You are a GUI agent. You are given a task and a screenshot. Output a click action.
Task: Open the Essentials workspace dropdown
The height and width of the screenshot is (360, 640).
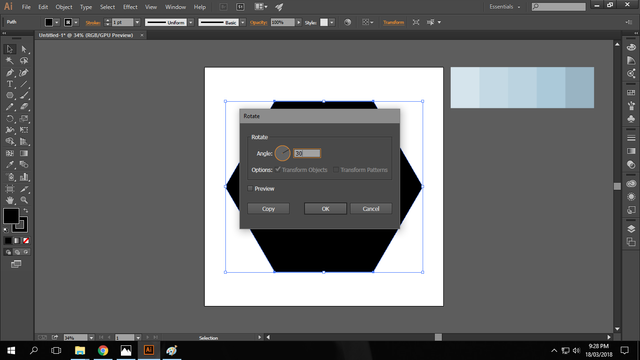[x=505, y=7]
